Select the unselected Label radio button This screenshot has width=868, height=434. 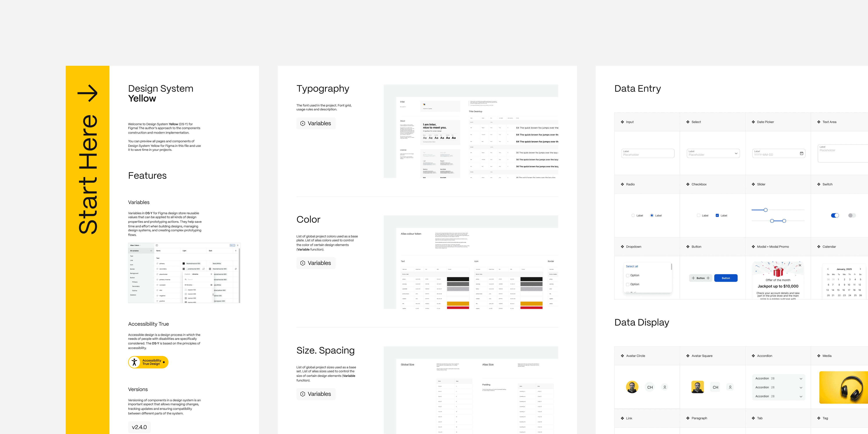click(x=633, y=215)
